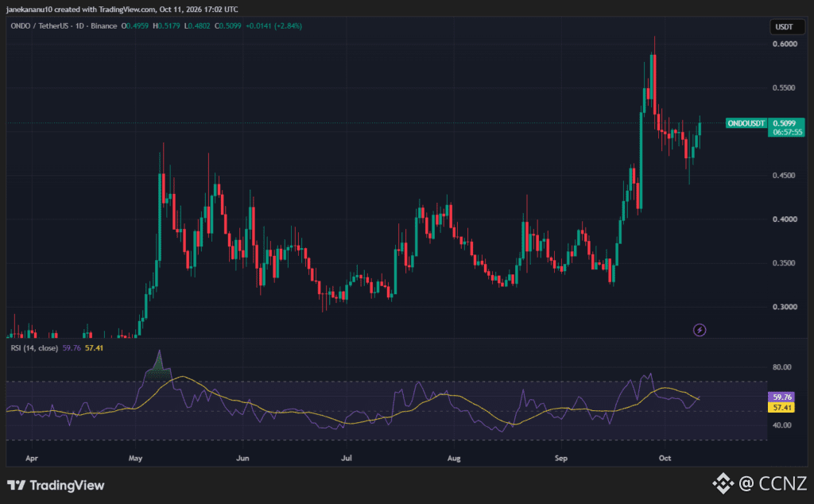Click the 0.6000 level on price scale

tap(785, 44)
